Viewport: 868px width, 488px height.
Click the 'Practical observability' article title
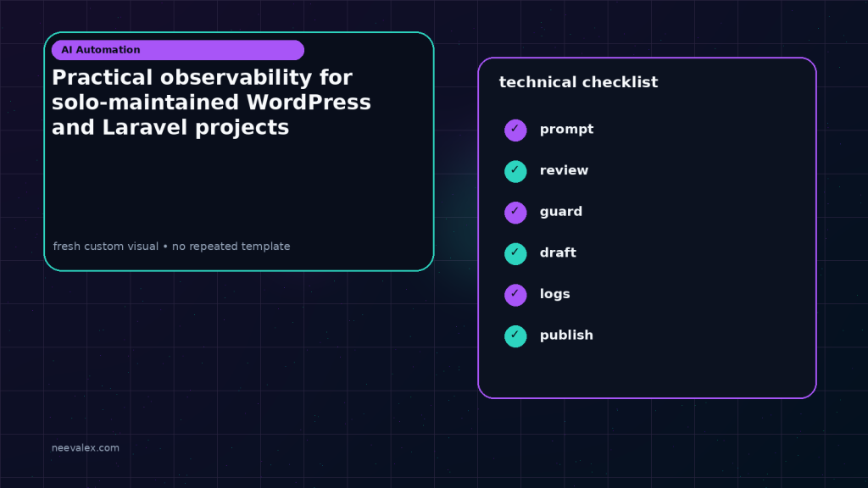pos(211,103)
